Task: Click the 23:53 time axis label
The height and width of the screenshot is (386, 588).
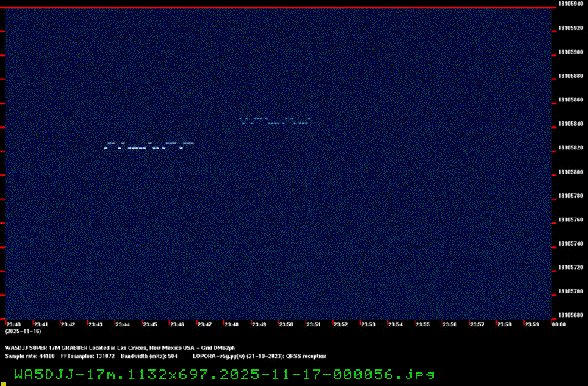Action: [x=368, y=324]
